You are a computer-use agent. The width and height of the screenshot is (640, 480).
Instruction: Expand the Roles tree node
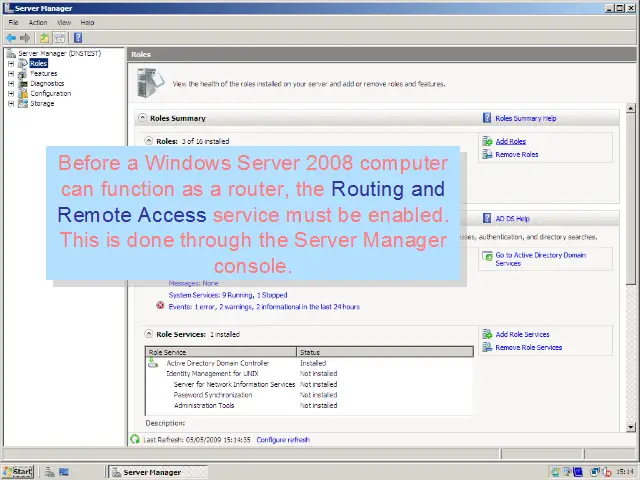11,64
